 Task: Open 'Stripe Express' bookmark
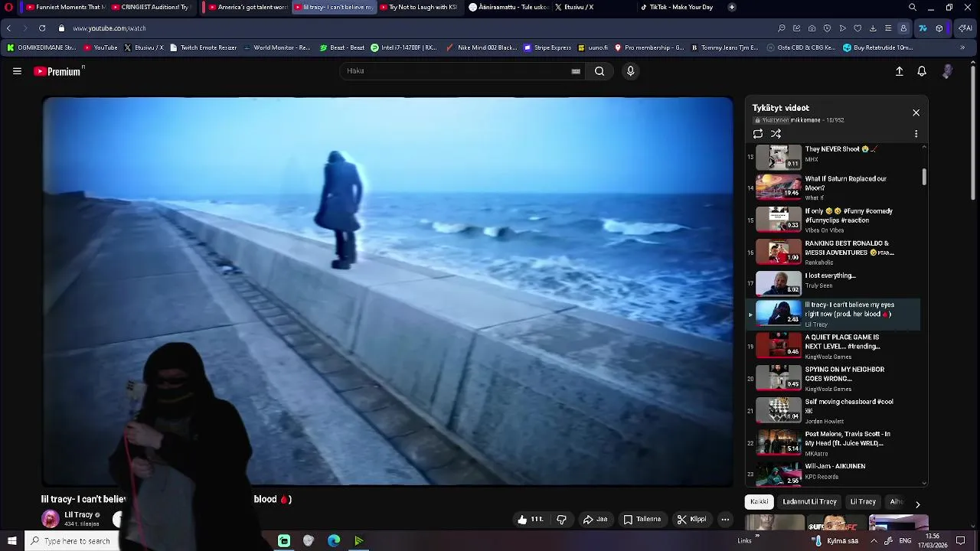pos(547,47)
